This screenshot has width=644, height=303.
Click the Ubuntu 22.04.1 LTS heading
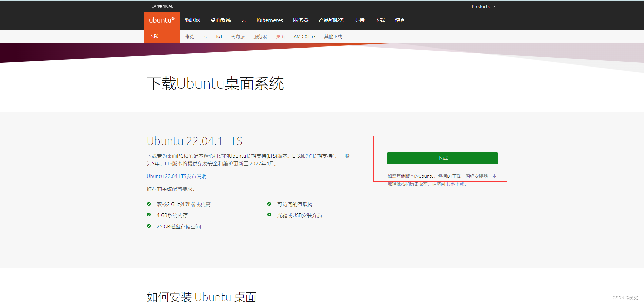(194, 141)
